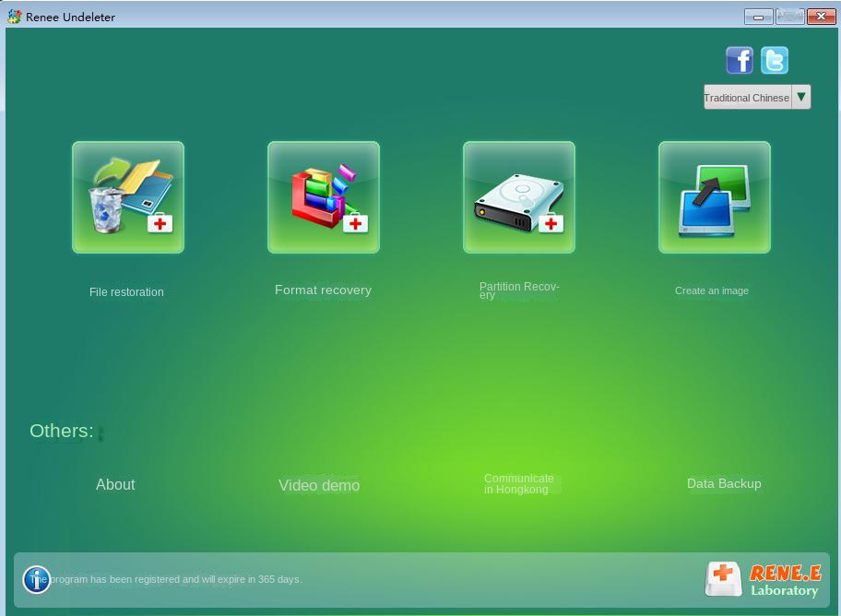
Task: Close the Renee Undeleter window
Action: coord(821,18)
